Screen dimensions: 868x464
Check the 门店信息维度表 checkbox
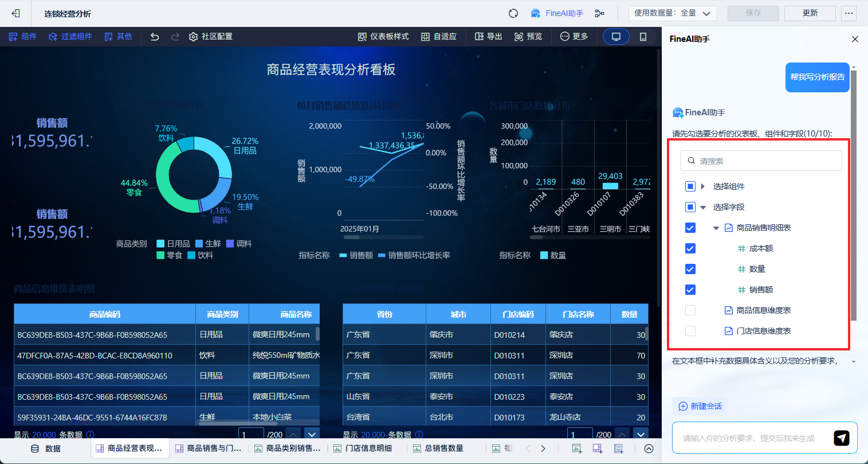click(690, 331)
